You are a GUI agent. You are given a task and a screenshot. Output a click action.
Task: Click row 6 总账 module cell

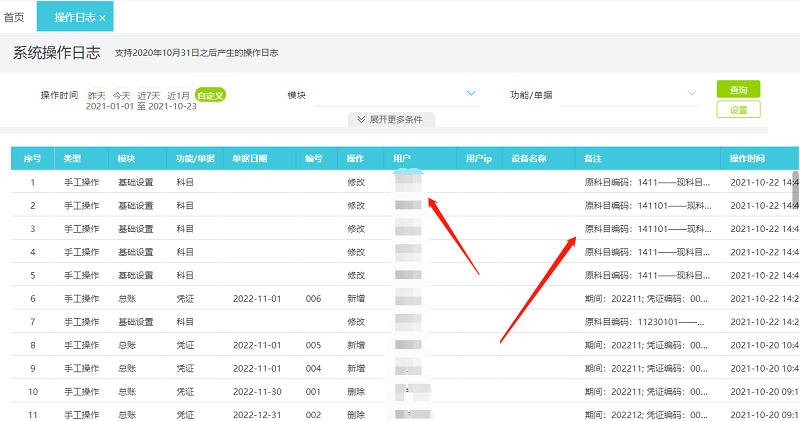click(x=127, y=299)
